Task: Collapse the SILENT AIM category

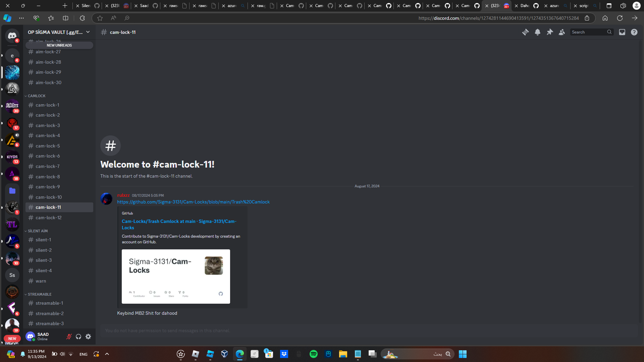Action: 38,231
